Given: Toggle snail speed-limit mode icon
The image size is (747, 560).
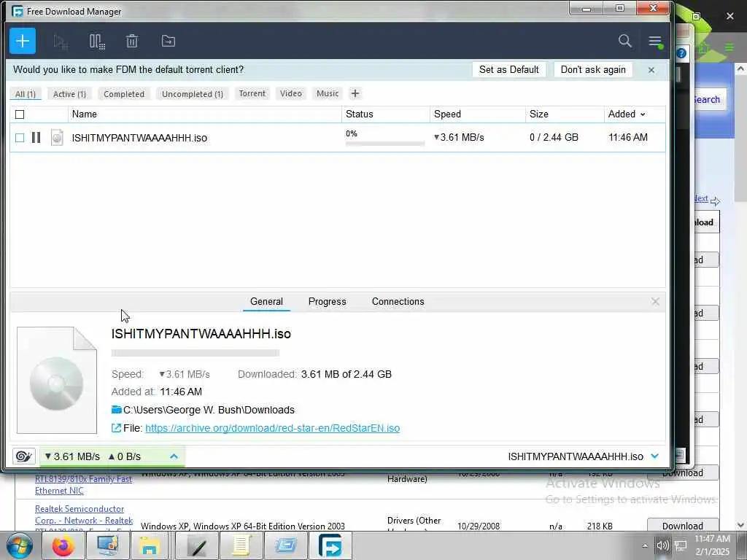Looking at the screenshot, I should [x=23, y=456].
